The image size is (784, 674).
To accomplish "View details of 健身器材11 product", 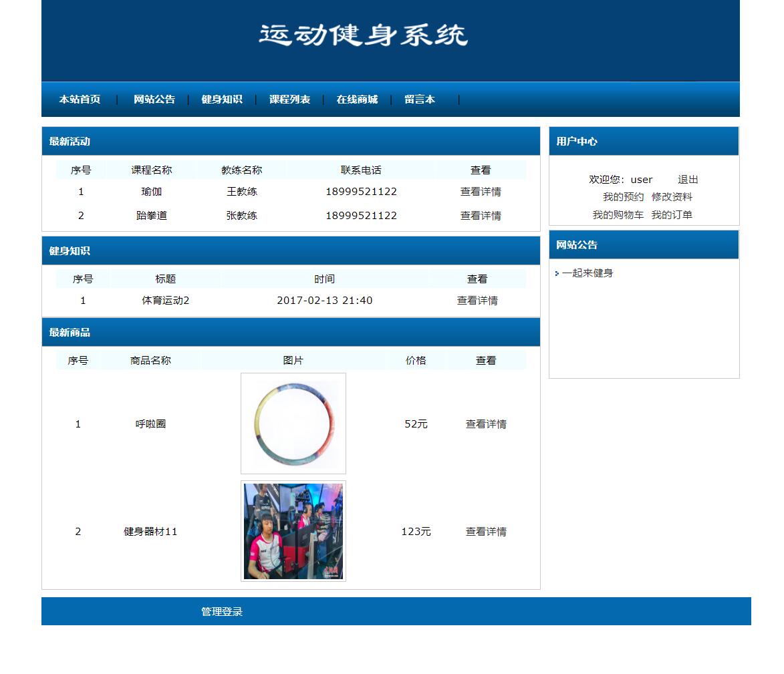I will tap(486, 532).
